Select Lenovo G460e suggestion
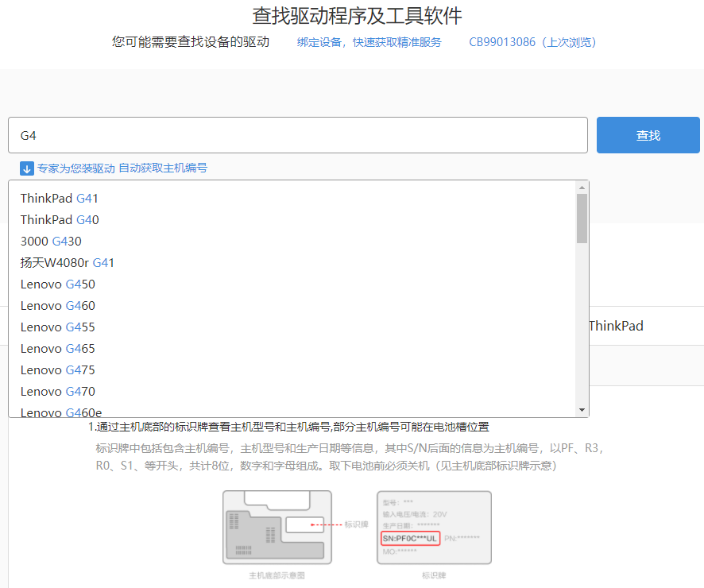 click(61, 412)
